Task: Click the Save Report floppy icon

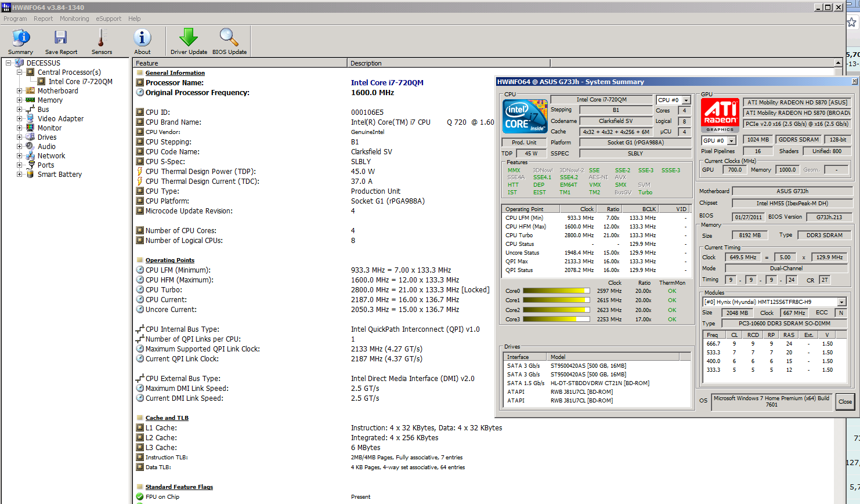Action: coord(61,38)
